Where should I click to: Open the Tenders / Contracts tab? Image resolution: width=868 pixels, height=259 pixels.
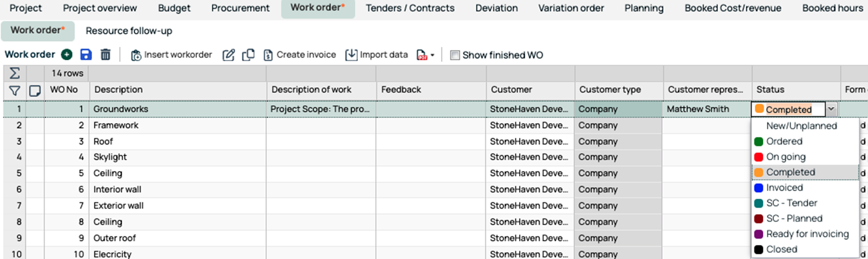(410, 8)
